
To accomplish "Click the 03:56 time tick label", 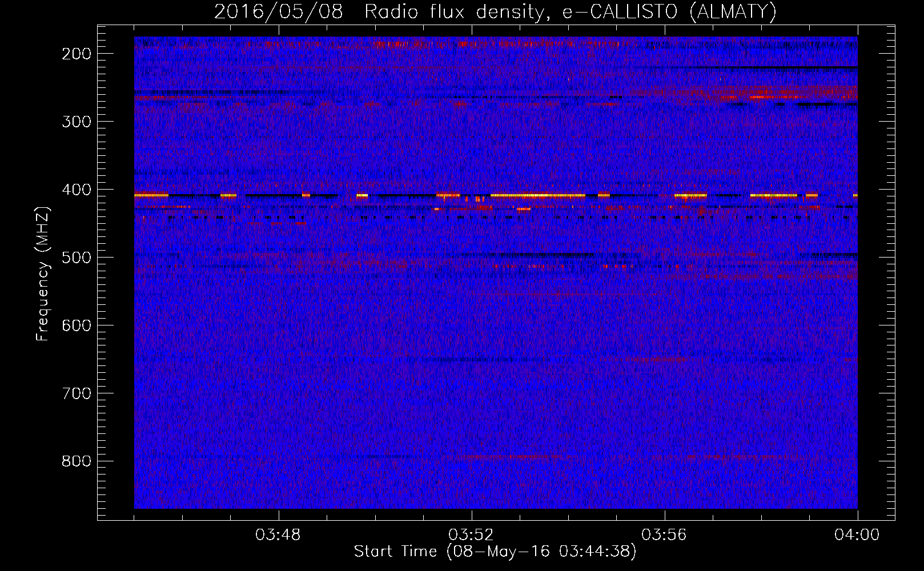I will 664,535.
